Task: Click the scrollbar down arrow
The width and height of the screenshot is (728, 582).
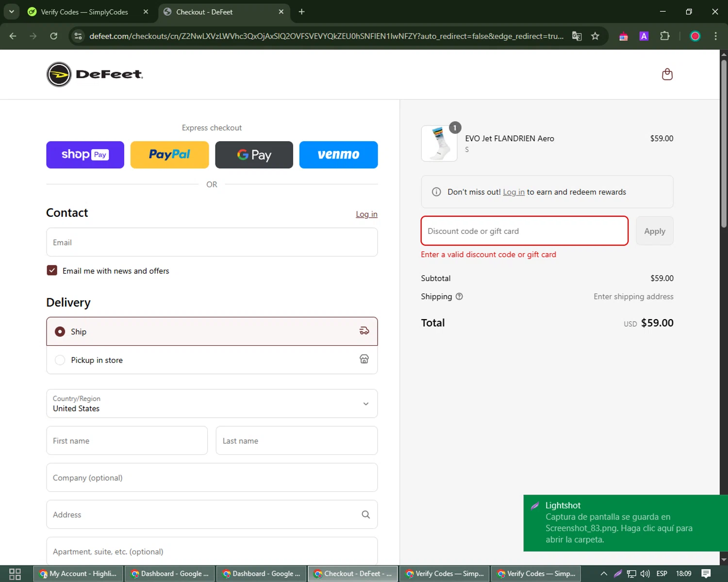Action: (724, 560)
